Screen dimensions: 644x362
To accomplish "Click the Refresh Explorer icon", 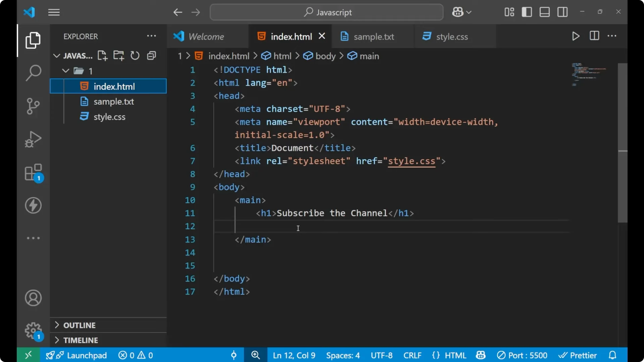I will click(x=135, y=55).
